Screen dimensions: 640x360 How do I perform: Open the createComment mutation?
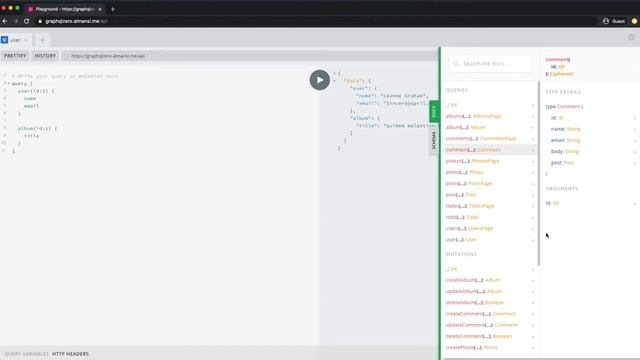490,314
